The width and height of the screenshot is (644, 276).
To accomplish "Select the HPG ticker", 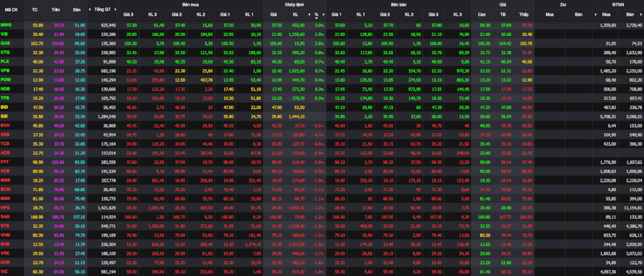I will tap(5, 207).
